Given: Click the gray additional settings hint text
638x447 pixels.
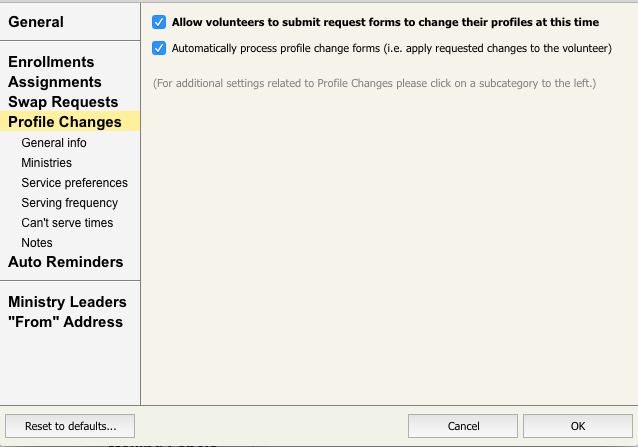Looking at the screenshot, I should click(x=374, y=83).
